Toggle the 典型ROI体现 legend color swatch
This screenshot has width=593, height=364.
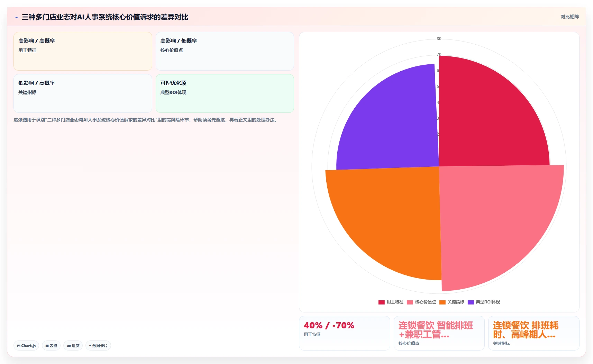[471, 302]
